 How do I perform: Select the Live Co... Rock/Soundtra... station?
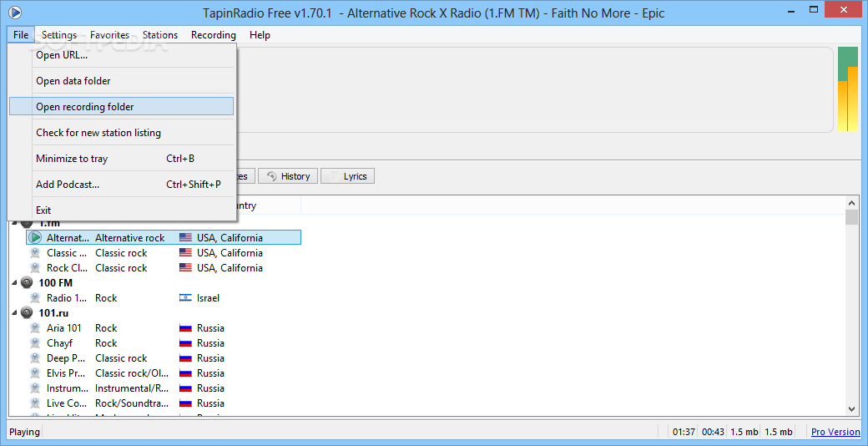point(164,403)
